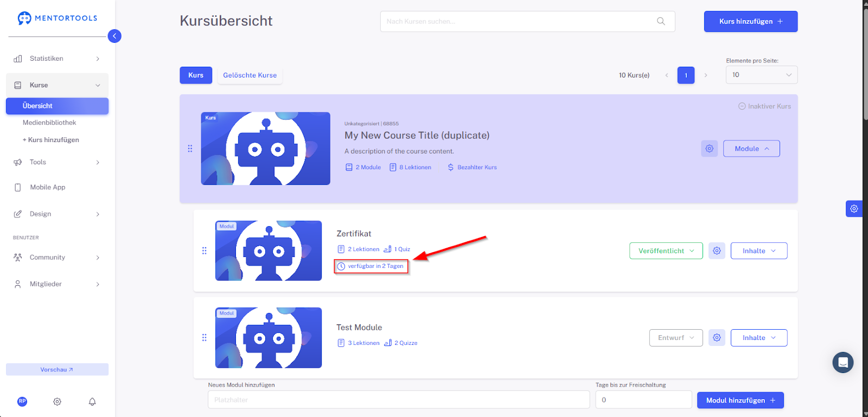Go to previous page arrow
The width and height of the screenshot is (868, 417).
click(x=667, y=75)
